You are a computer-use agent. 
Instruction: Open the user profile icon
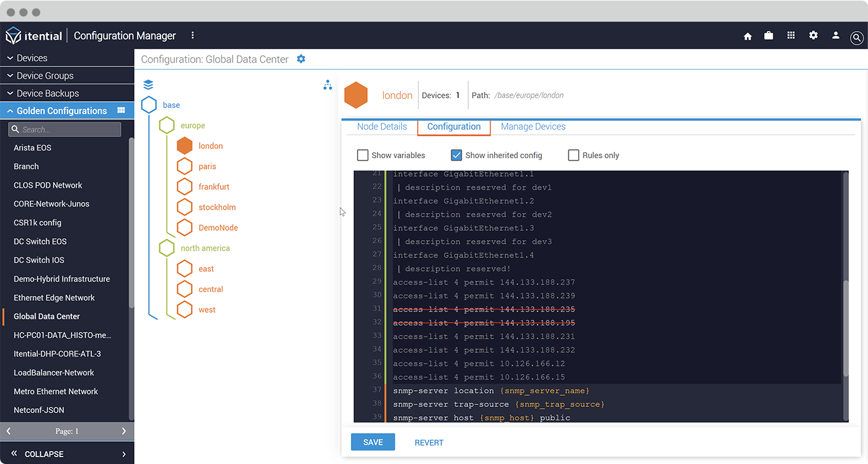(836, 35)
